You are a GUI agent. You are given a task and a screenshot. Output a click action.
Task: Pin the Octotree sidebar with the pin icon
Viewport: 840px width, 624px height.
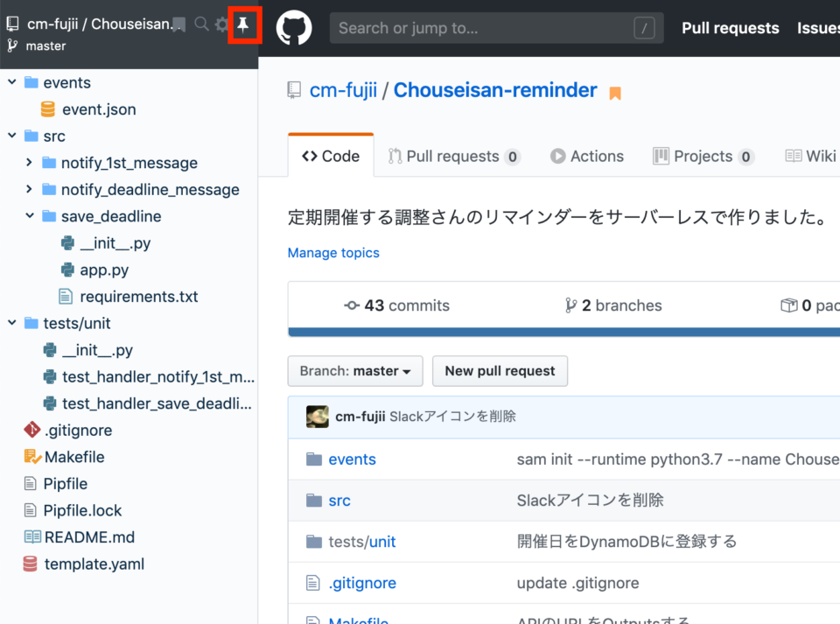[243, 24]
